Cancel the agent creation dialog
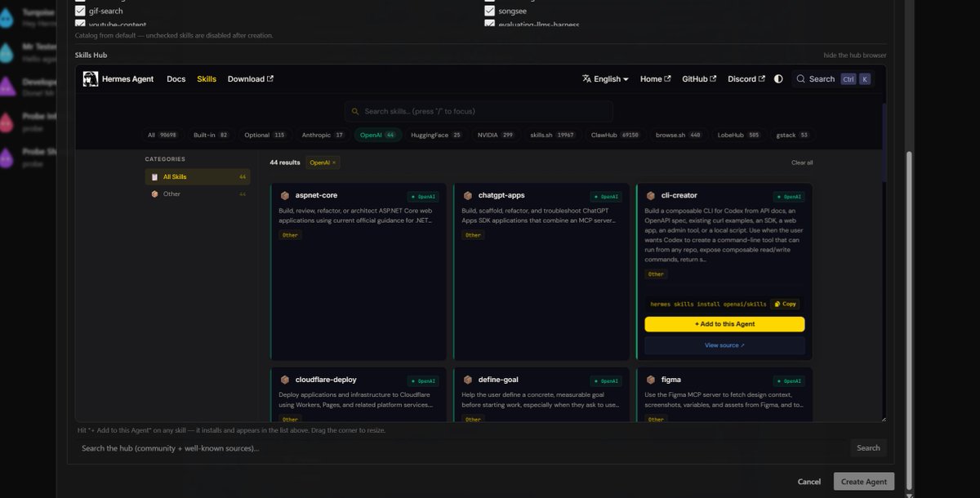 (x=809, y=482)
